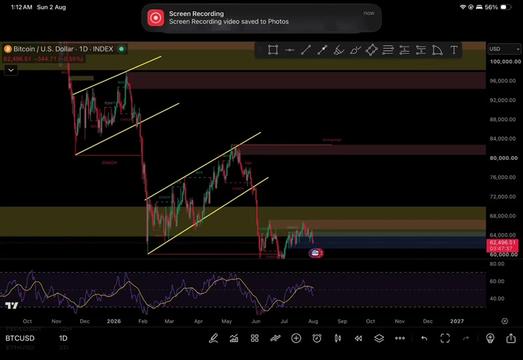Tap the Wi-Fi icon in status bar
The width and height of the screenshot is (523, 360).
pos(463,7)
